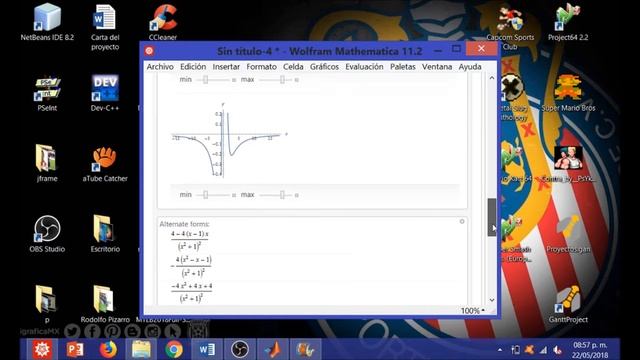The height and width of the screenshot is (360, 640).
Task: Expand controls of lower min slider
Action: pyautogui.click(x=234, y=195)
